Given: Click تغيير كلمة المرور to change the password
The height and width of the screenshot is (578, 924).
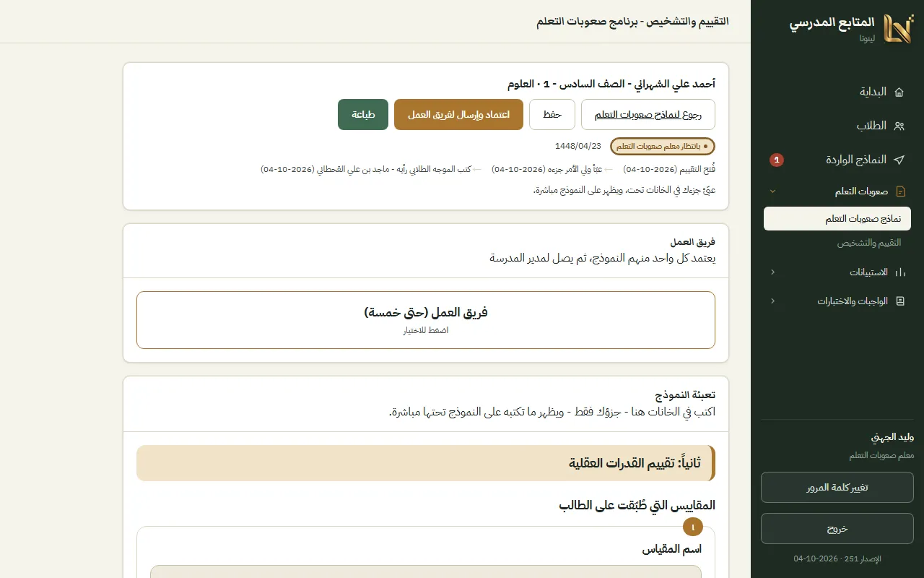Looking at the screenshot, I should (837, 488).
